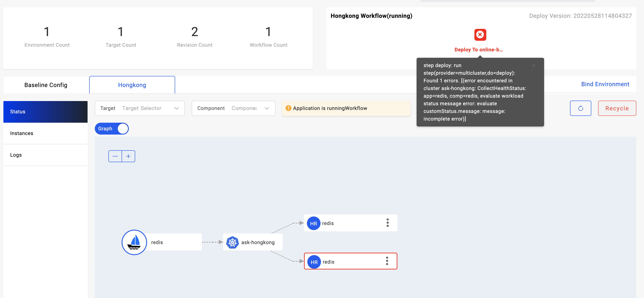The width and height of the screenshot is (644, 298).
Task: Click the top HR redis badge
Action: (313, 223)
